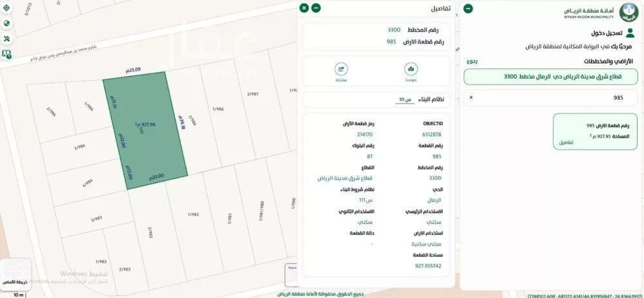Open the map tools wrench icon
The width and height of the screenshot is (644, 298).
tap(6, 39)
